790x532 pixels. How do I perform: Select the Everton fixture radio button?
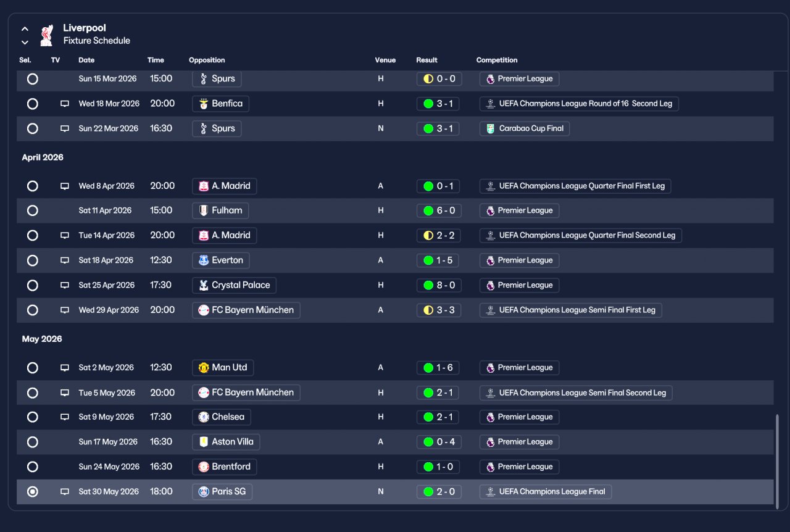33,260
